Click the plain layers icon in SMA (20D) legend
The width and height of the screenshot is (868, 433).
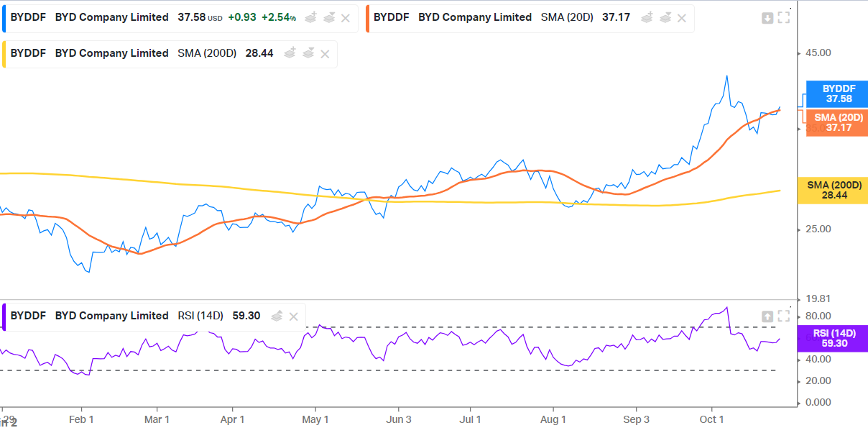coord(665,17)
